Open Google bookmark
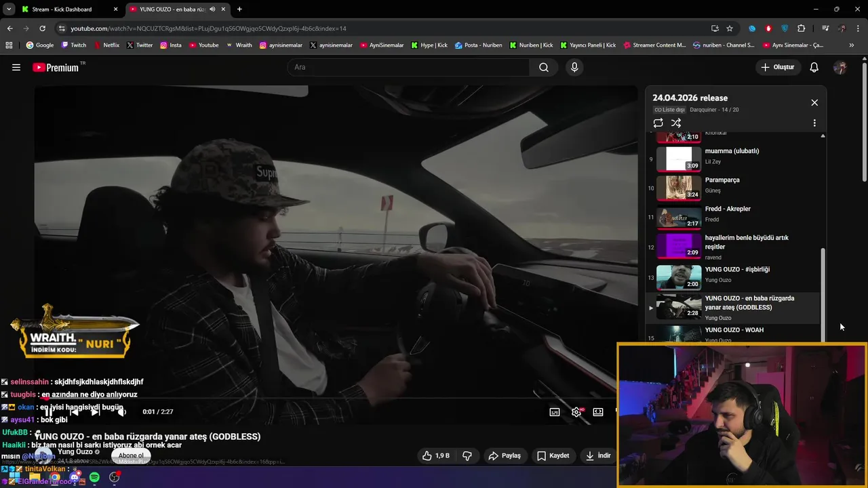 [39, 45]
